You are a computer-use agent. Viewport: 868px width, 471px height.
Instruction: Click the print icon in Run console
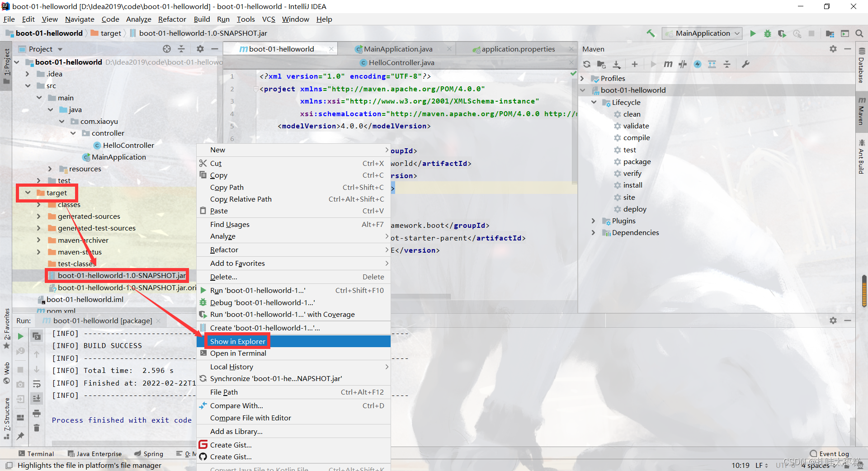pyautogui.click(x=37, y=414)
